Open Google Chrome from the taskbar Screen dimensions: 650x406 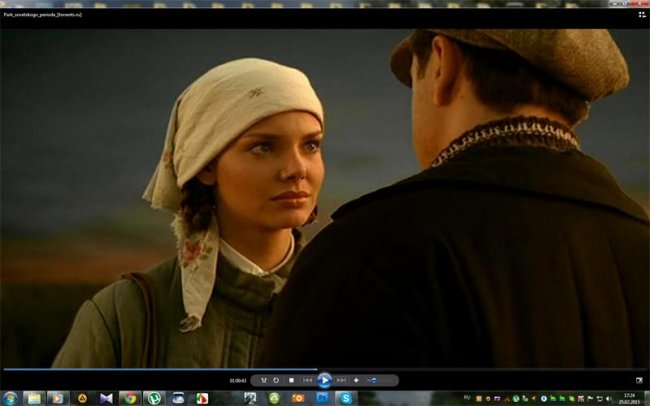pyautogui.click(x=129, y=398)
